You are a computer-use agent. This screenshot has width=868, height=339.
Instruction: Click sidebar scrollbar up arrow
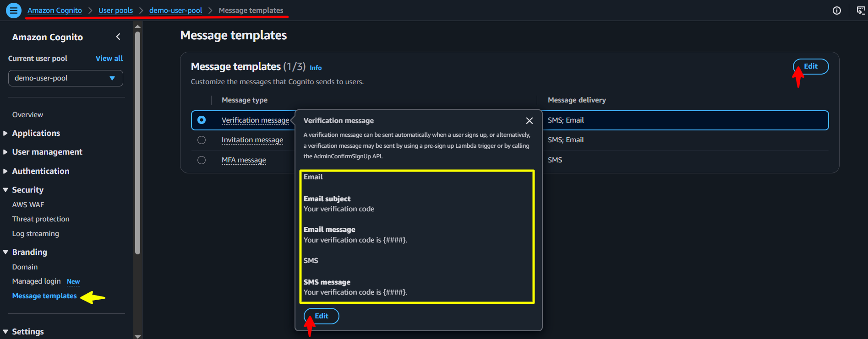pyautogui.click(x=138, y=26)
